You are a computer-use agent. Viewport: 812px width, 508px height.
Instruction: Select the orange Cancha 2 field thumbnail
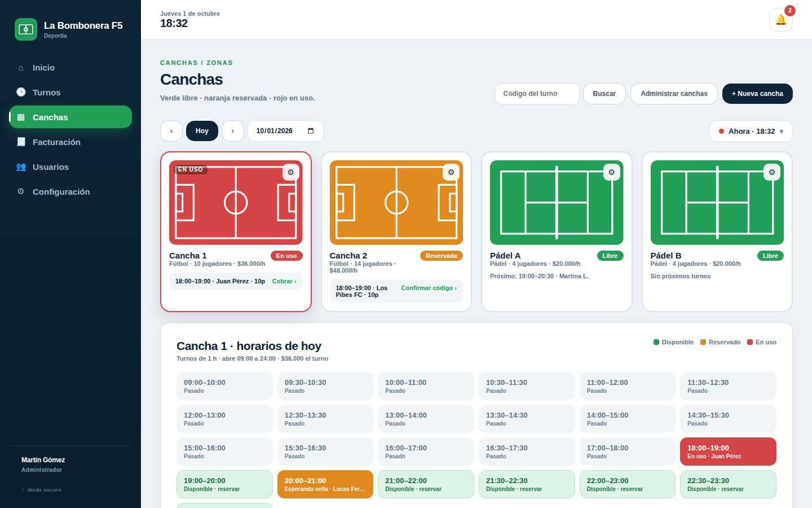click(396, 203)
